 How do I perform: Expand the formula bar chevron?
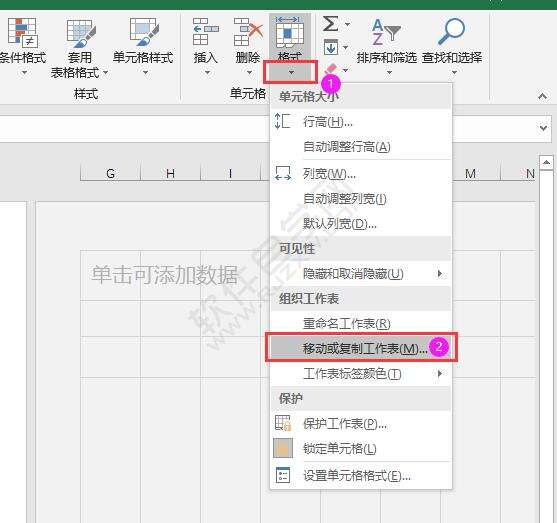point(543,128)
